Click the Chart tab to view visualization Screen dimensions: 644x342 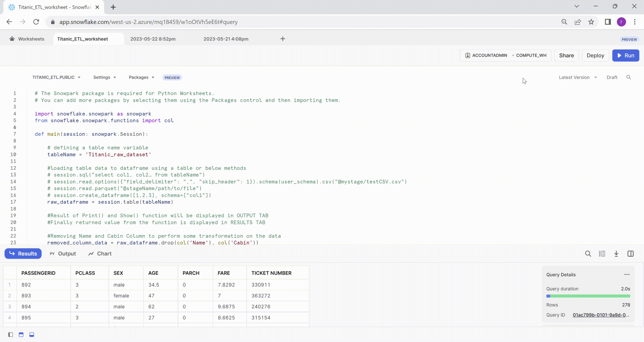[x=104, y=253]
